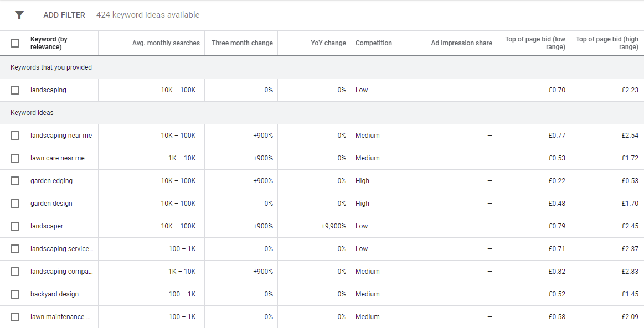The image size is (644, 328).
Task: Click the Top of page bid (high range) header
Action: pos(606,43)
